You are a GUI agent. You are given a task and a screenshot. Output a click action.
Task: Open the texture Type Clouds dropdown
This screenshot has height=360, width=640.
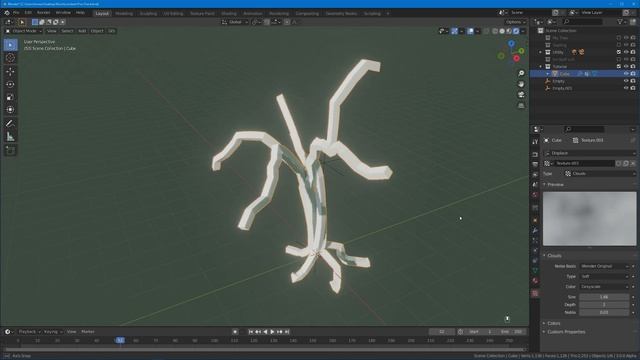599,174
